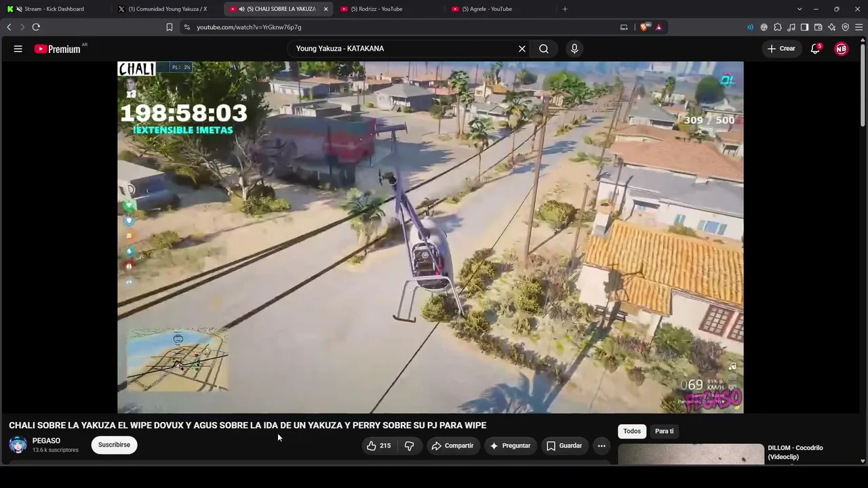868x488 pixels.
Task: Click the video player to pause
Action: pos(430,237)
